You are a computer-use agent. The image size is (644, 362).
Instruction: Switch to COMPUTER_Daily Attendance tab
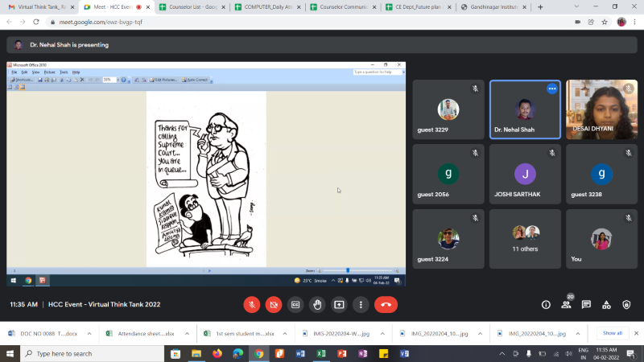pyautogui.click(x=268, y=7)
